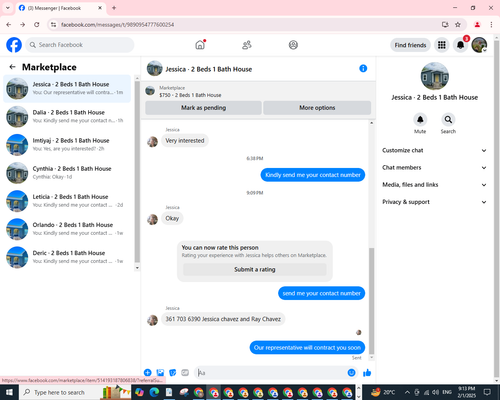This screenshot has width=500, height=400.
Task: Click the chat messages vertical scrollbar
Action: point(371,301)
